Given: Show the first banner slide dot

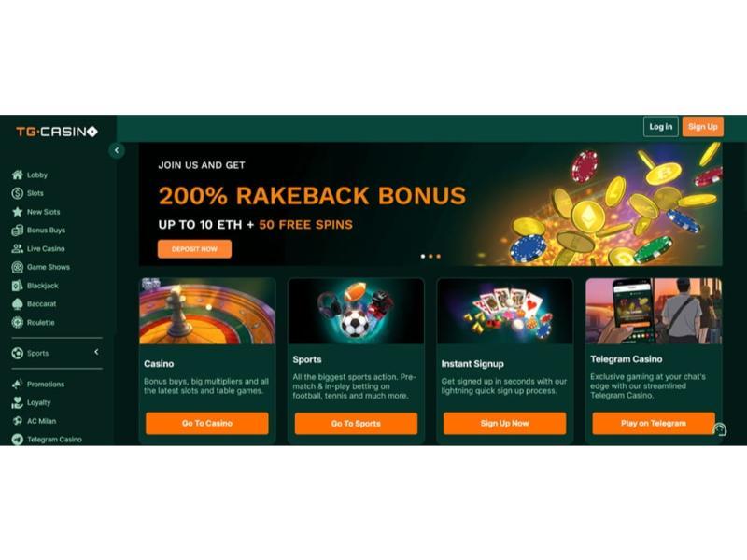Looking at the screenshot, I should (423, 256).
